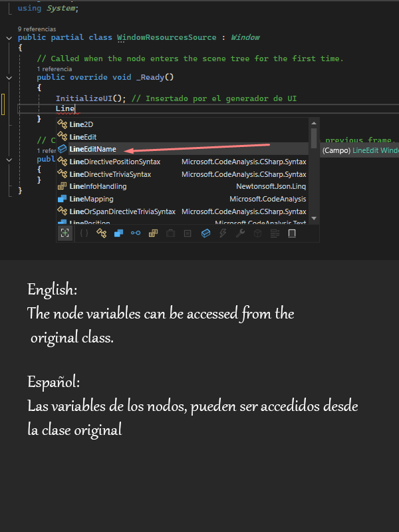Toggle the target-type filter button with plus sign
Image resolution: width=399 pixels, height=532 pixels.
click(x=65, y=233)
